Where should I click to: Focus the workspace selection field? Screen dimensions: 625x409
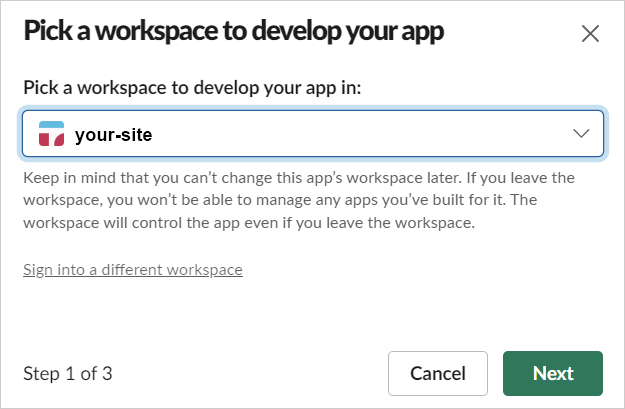click(312, 134)
